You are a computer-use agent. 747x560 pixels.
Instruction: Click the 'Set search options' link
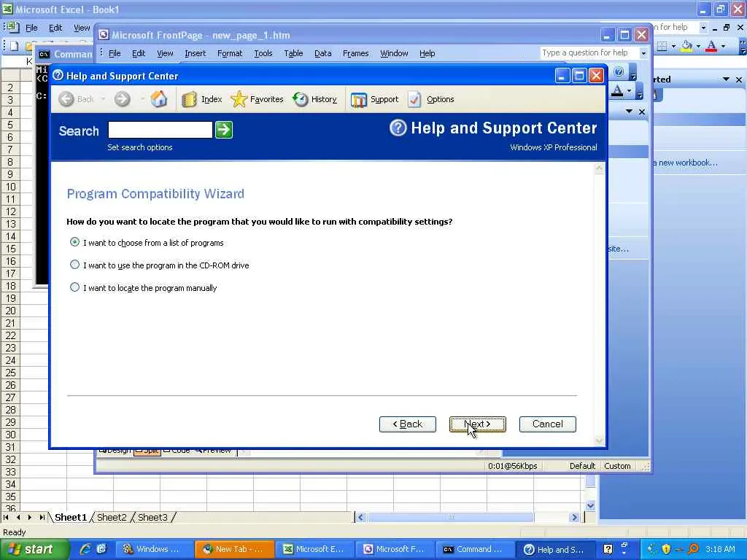point(139,147)
